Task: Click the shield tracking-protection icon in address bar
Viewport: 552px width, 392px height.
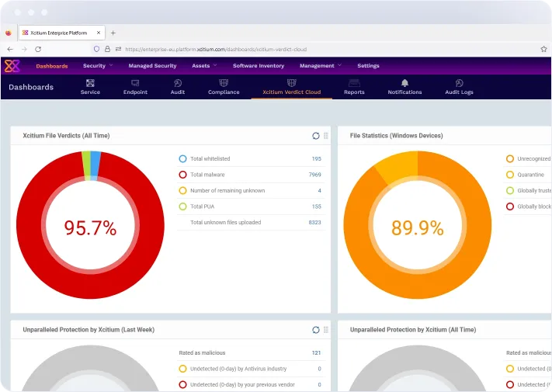Action: 96,49
